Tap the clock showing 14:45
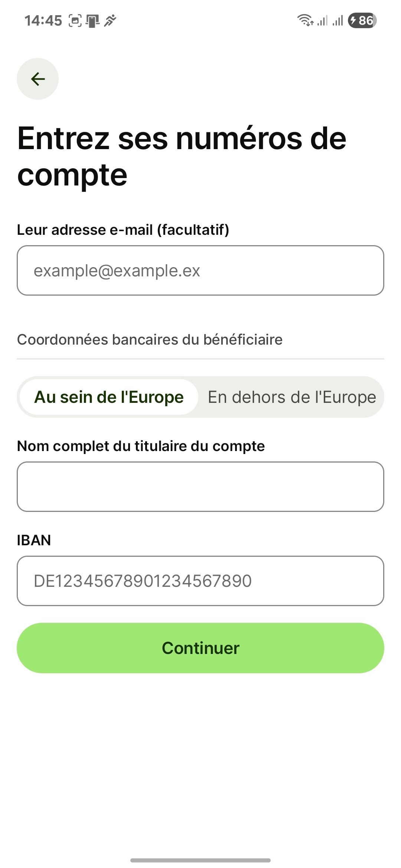 (43, 20)
